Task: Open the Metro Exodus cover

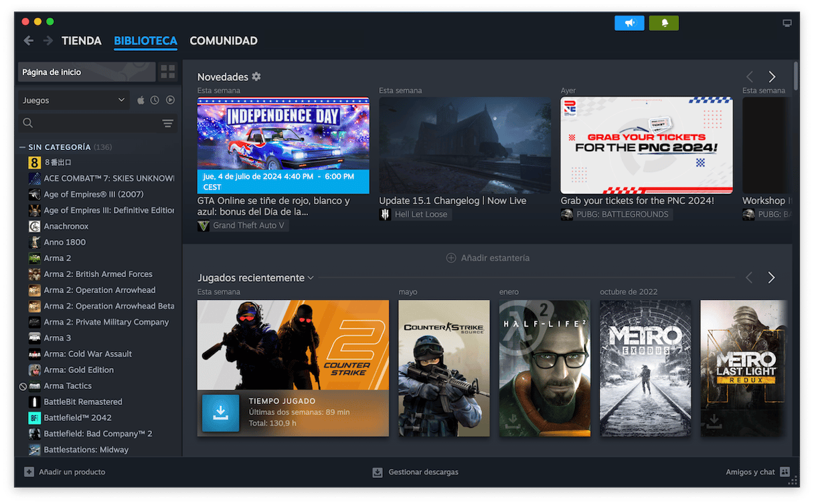Action: pos(645,368)
